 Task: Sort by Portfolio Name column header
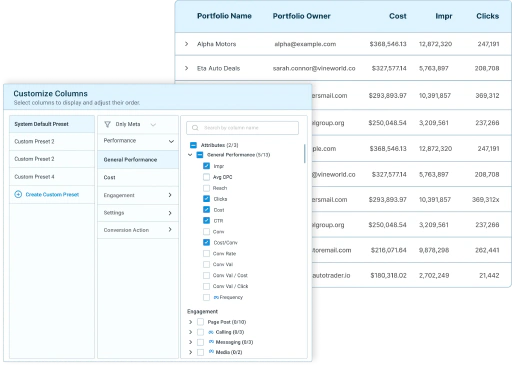224,16
